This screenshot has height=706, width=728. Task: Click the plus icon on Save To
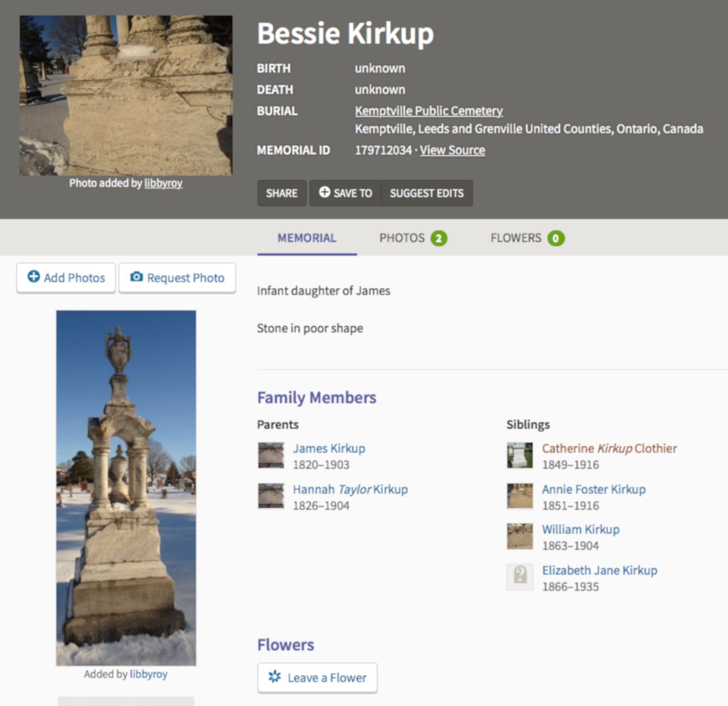[x=324, y=192]
